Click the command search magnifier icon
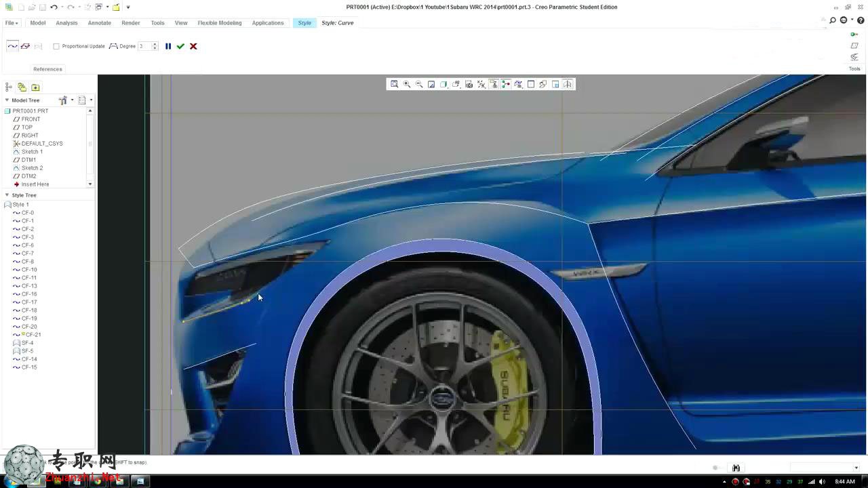868x488 pixels. coord(833,20)
